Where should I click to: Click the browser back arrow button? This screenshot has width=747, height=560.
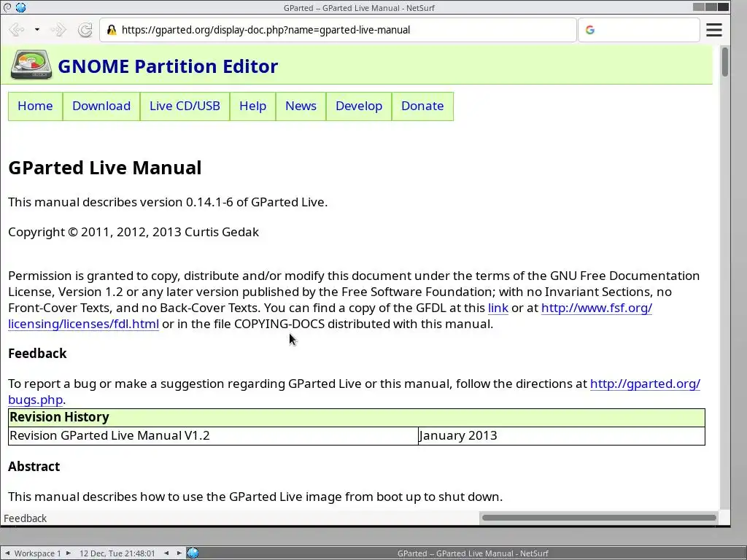click(x=17, y=29)
